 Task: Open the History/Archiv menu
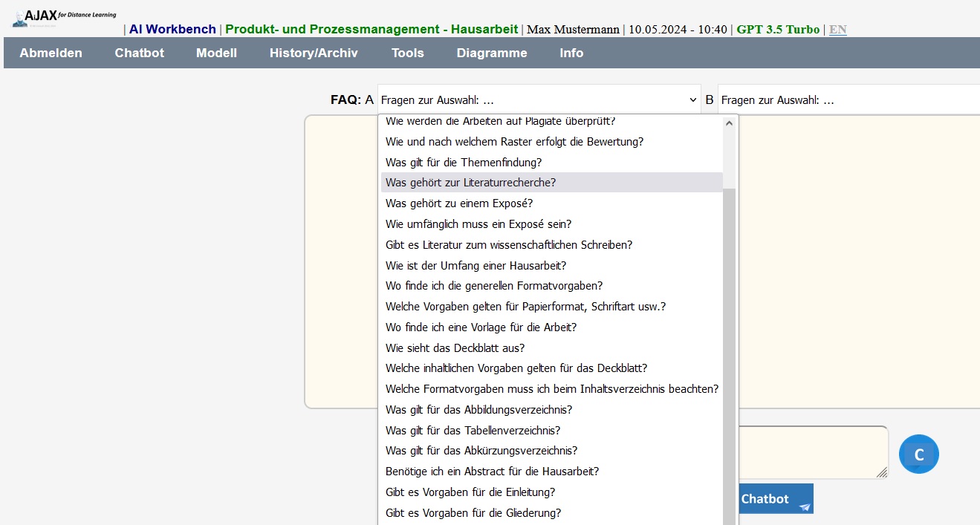point(313,53)
